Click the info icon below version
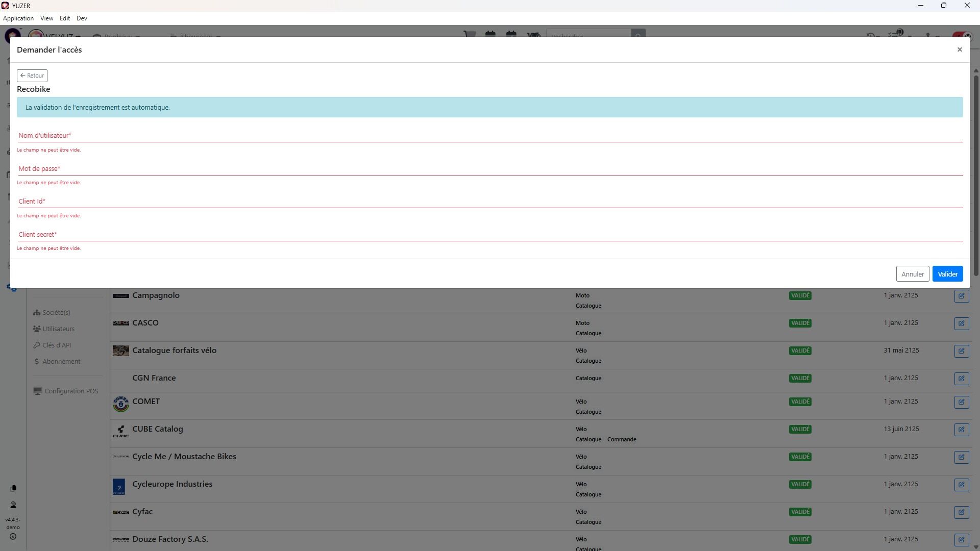The width and height of the screenshot is (980, 551). click(x=13, y=537)
